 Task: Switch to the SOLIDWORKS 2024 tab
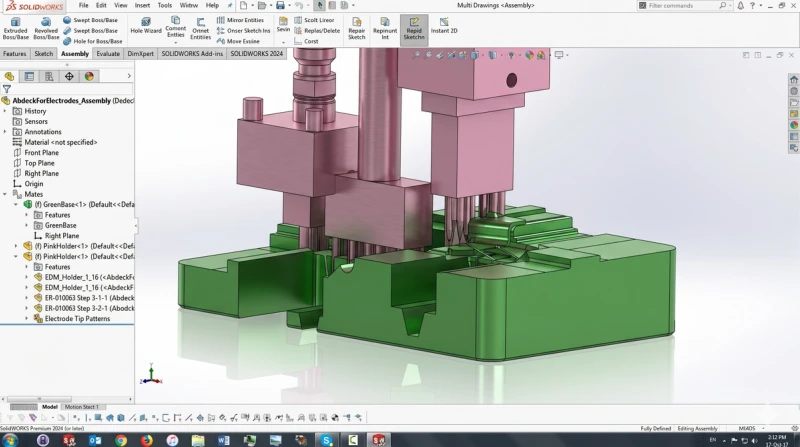[x=257, y=54]
